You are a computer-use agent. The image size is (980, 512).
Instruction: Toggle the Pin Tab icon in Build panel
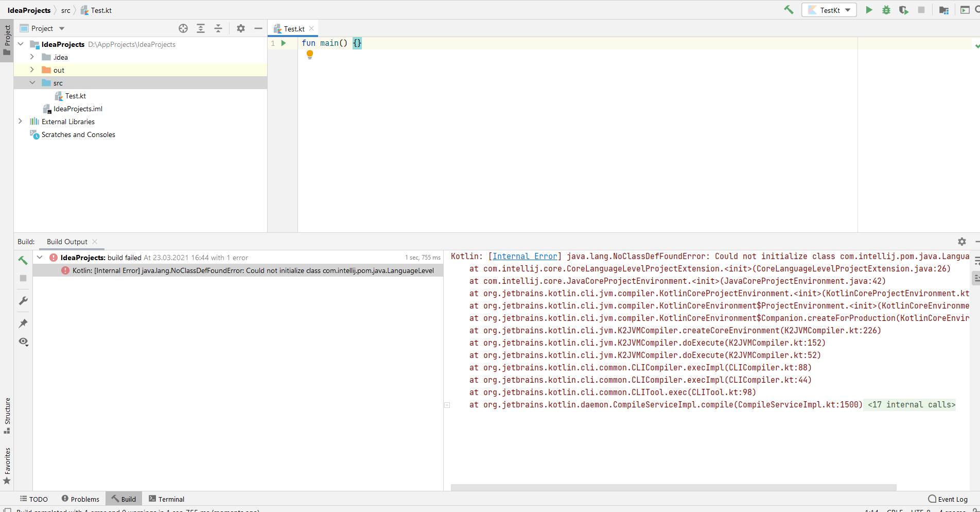point(23,323)
